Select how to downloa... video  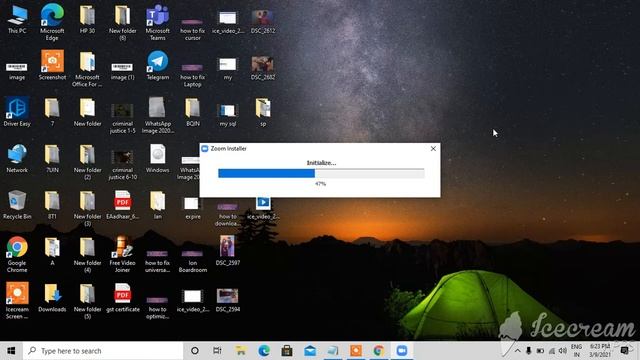(x=228, y=215)
